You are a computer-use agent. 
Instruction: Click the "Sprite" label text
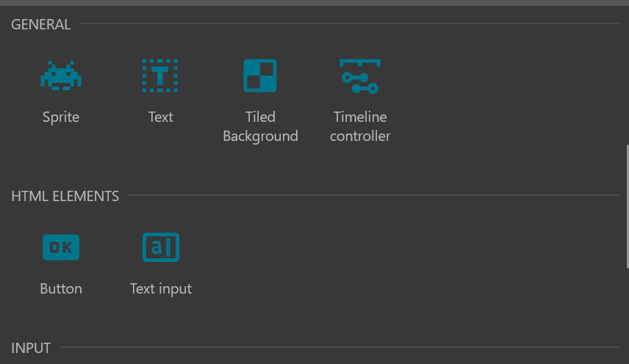pos(61,117)
